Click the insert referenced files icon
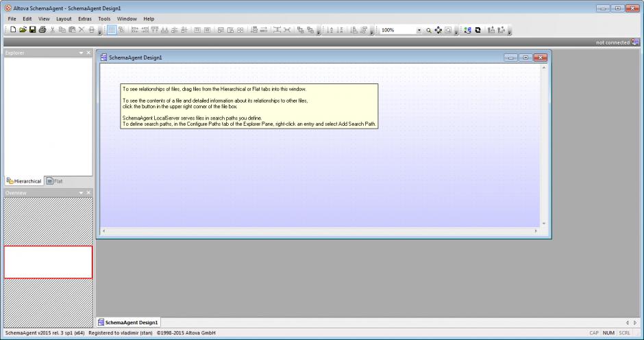644x340 pixels. pos(491,30)
